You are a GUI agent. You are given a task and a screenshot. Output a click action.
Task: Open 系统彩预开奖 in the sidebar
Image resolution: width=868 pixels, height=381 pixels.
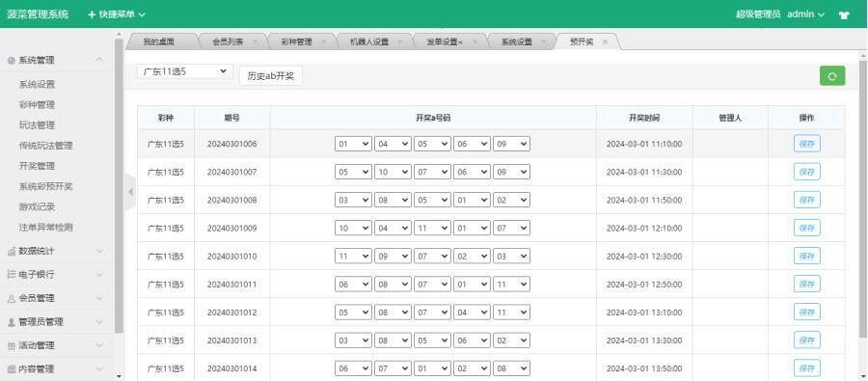(x=46, y=186)
